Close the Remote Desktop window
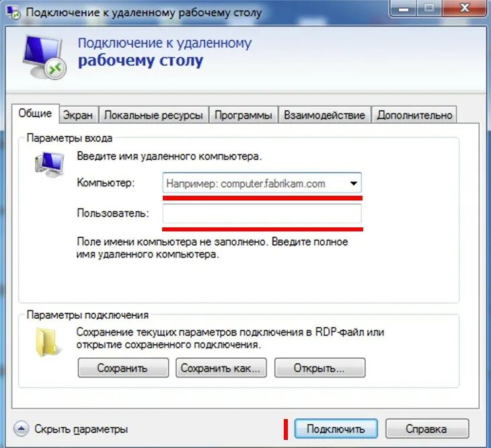491x448 pixels. 465,8
